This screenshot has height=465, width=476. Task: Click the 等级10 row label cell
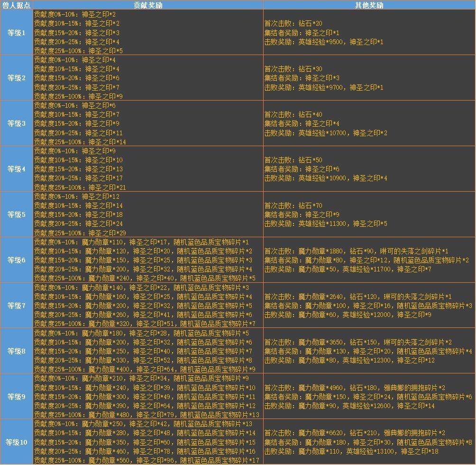click(17, 442)
